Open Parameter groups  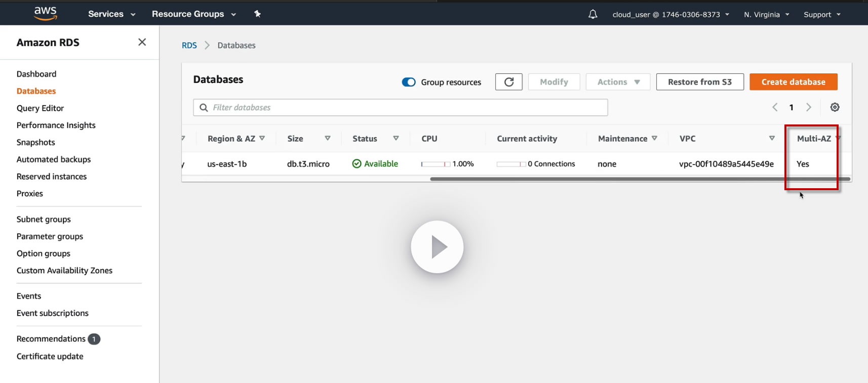50,237
